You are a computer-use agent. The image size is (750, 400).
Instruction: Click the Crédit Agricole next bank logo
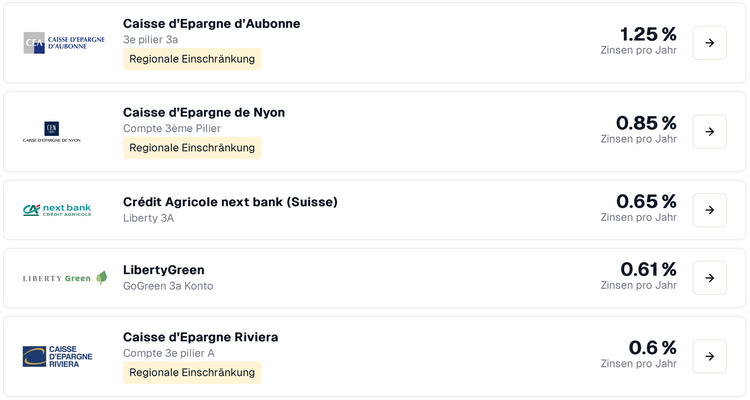pos(57,210)
